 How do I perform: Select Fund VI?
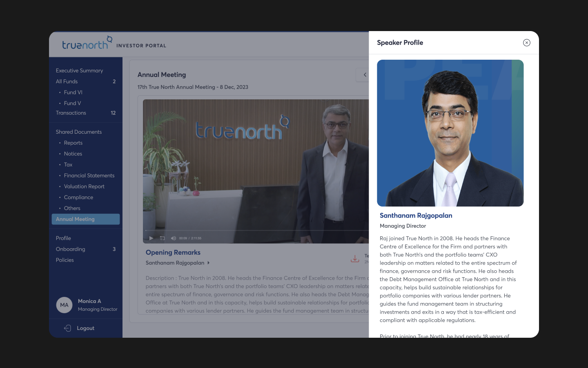pyautogui.click(x=73, y=92)
